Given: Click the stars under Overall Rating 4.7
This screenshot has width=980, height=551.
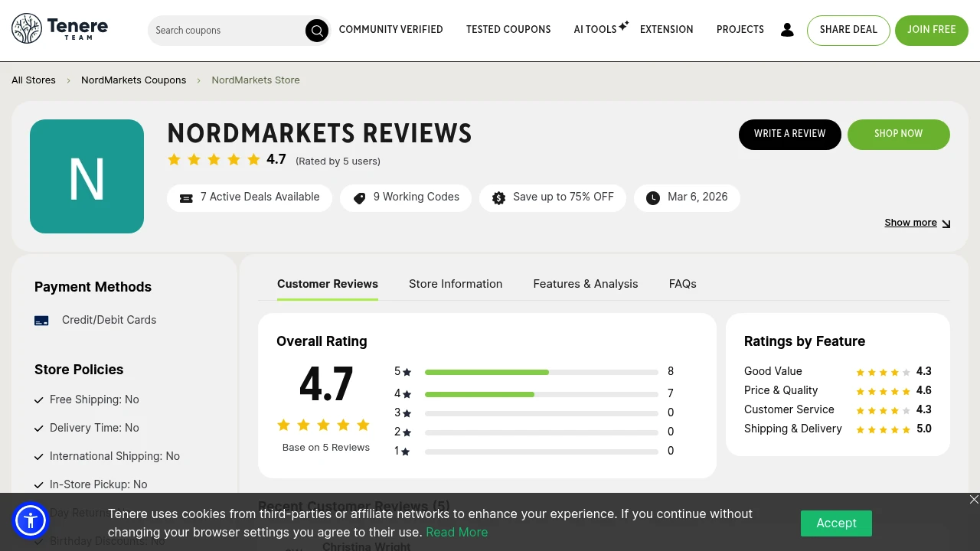Looking at the screenshot, I should tap(323, 425).
